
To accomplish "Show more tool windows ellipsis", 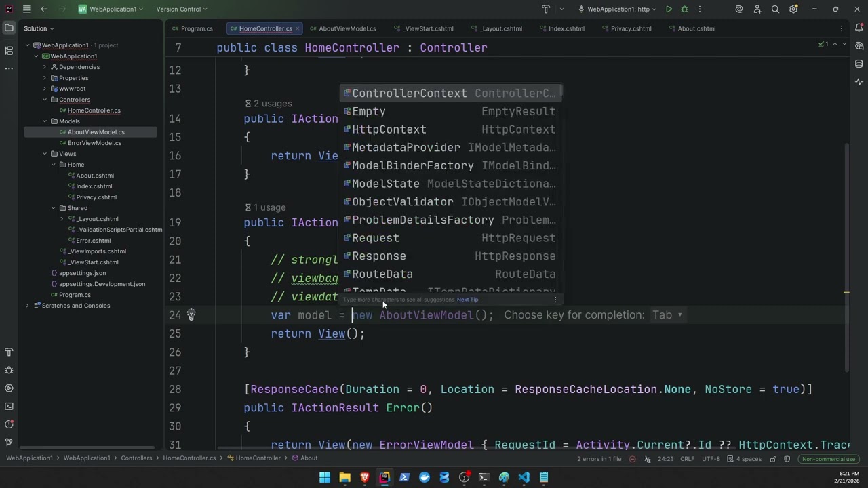I will (x=9, y=68).
